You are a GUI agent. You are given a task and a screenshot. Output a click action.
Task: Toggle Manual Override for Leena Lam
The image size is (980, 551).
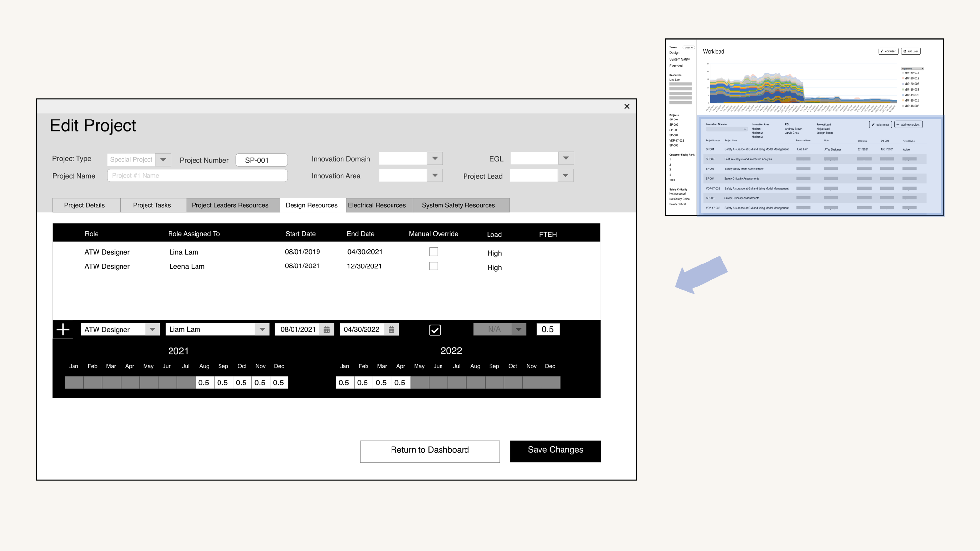click(x=434, y=266)
